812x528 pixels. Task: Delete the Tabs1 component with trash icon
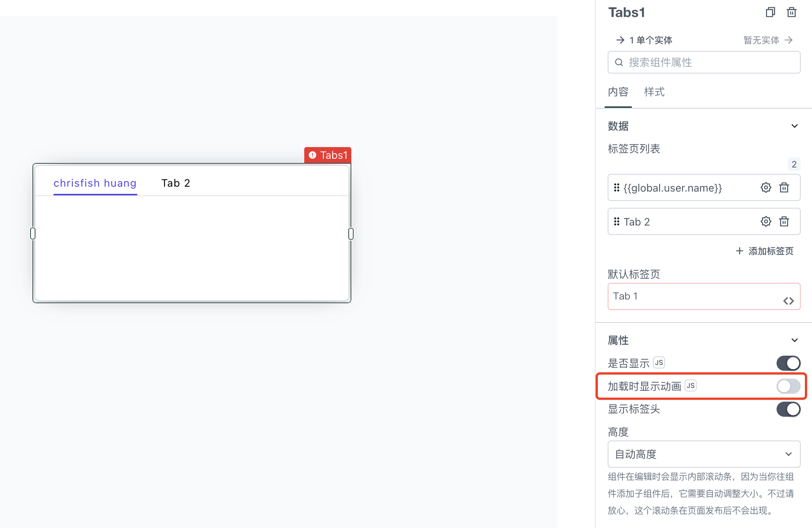[x=792, y=12]
